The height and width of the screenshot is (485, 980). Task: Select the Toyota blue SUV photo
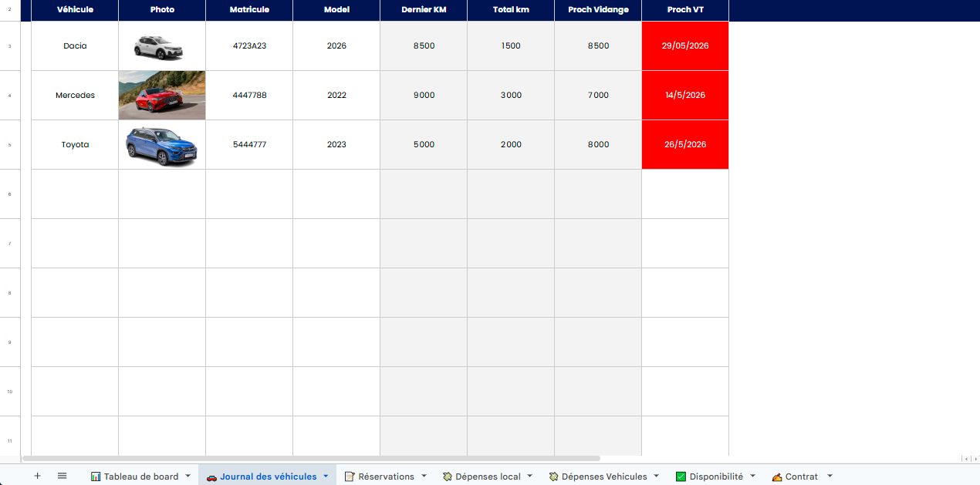tap(162, 147)
